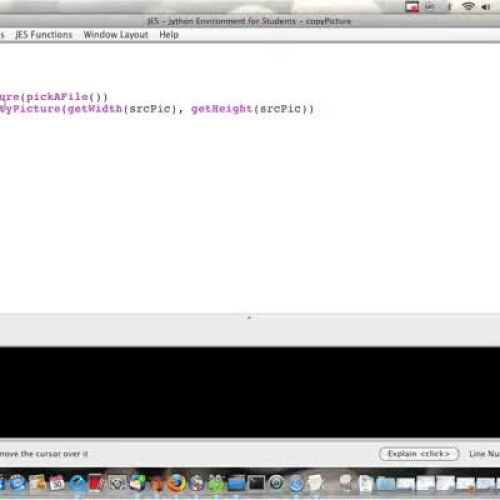The width and height of the screenshot is (500, 500).
Task: Click getHeight in the code editor
Action: point(222,109)
